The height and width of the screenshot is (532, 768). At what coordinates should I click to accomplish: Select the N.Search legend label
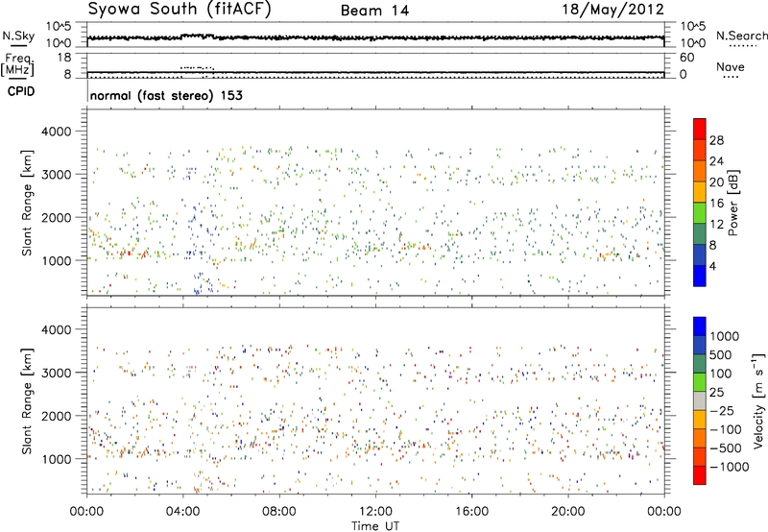741,36
